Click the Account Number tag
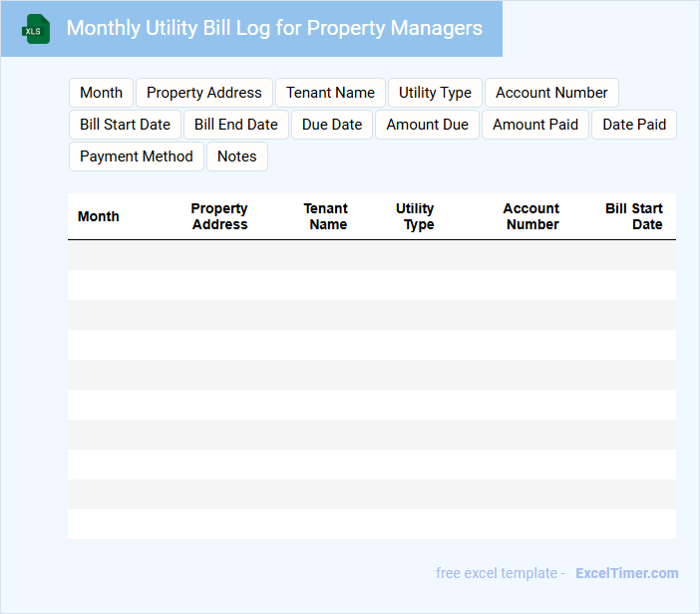700x614 pixels. pos(551,93)
